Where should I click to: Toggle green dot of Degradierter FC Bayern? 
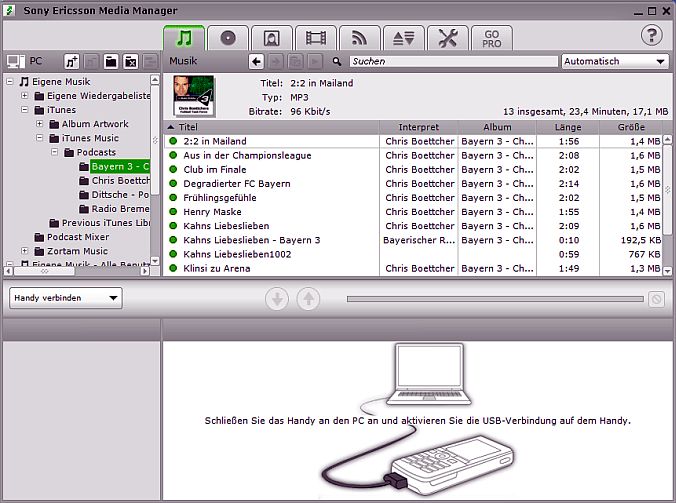[x=173, y=184]
